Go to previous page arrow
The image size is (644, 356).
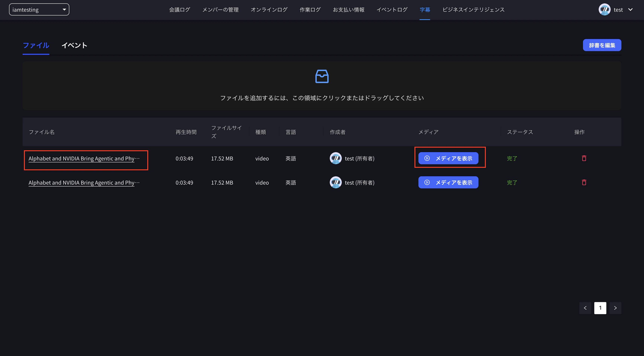585,308
